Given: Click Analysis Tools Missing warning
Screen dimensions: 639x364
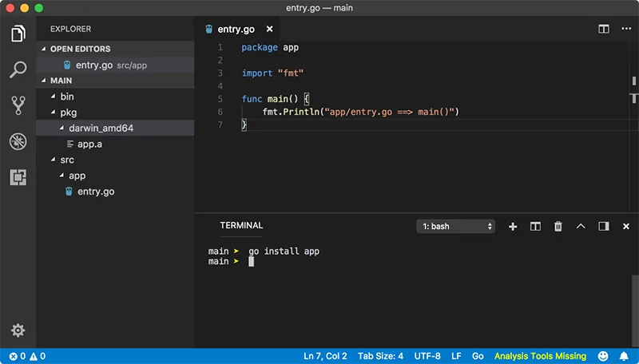Looking at the screenshot, I should click(x=540, y=356).
